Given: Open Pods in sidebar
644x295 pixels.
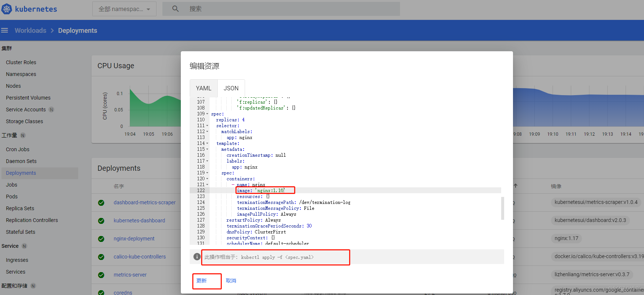Looking at the screenshot, I should point(12,197).
